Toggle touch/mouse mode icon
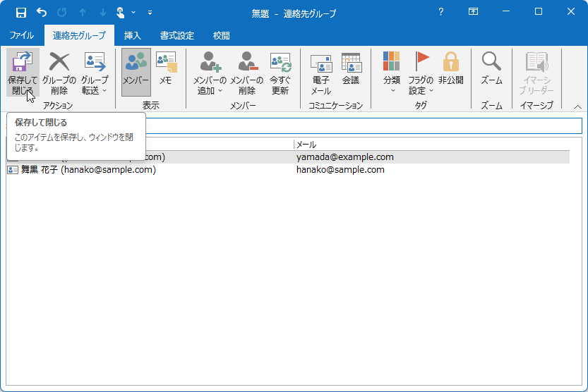Viewport: 588px width, 392px height. (121, 13)
